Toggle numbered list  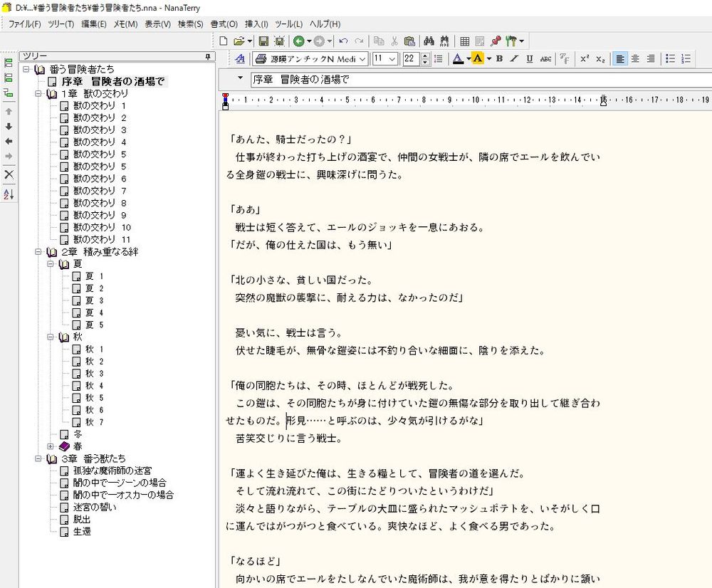pyautogui.click(x=686, y=58)
